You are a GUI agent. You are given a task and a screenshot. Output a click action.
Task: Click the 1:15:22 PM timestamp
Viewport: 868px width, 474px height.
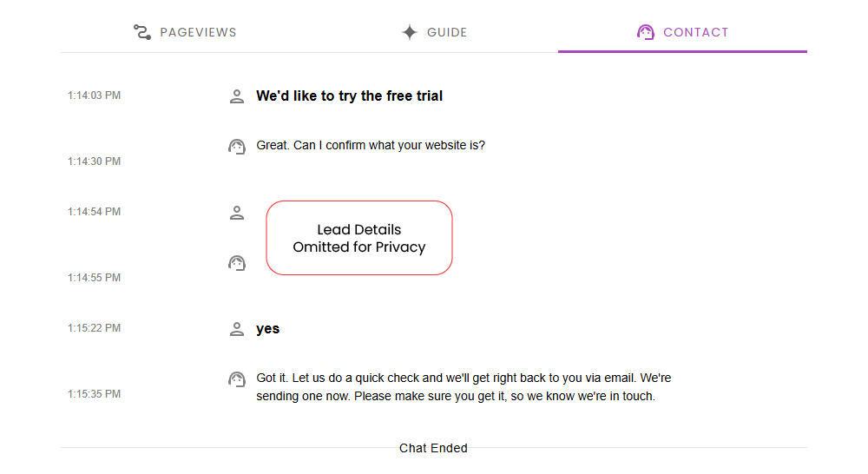coord(94,328)
